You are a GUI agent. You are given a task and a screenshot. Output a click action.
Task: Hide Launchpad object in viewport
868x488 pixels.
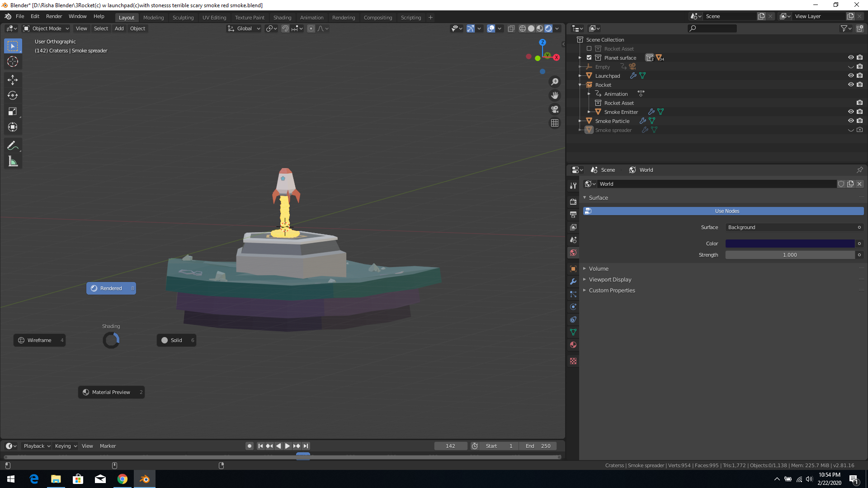(850, 75)
